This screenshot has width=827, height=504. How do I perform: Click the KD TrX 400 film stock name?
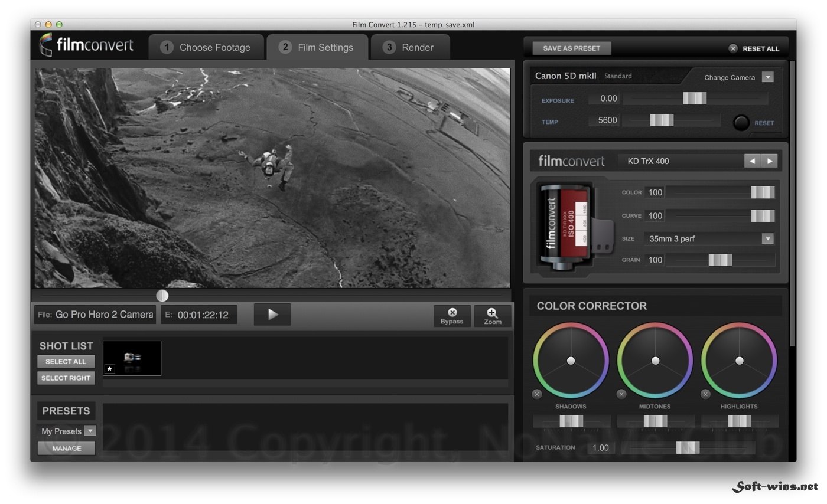coord(648,161)
